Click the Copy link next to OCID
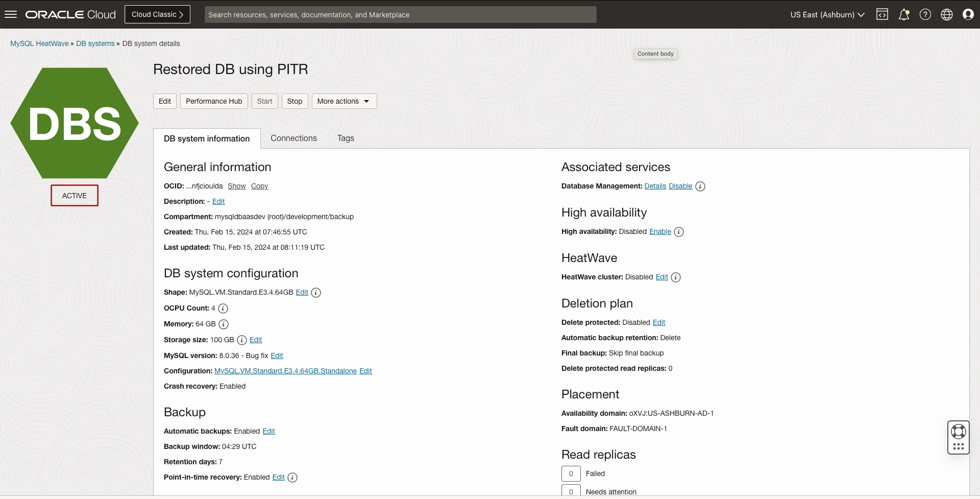This screenshot has height=499, width=980. (x=259, y=186)
